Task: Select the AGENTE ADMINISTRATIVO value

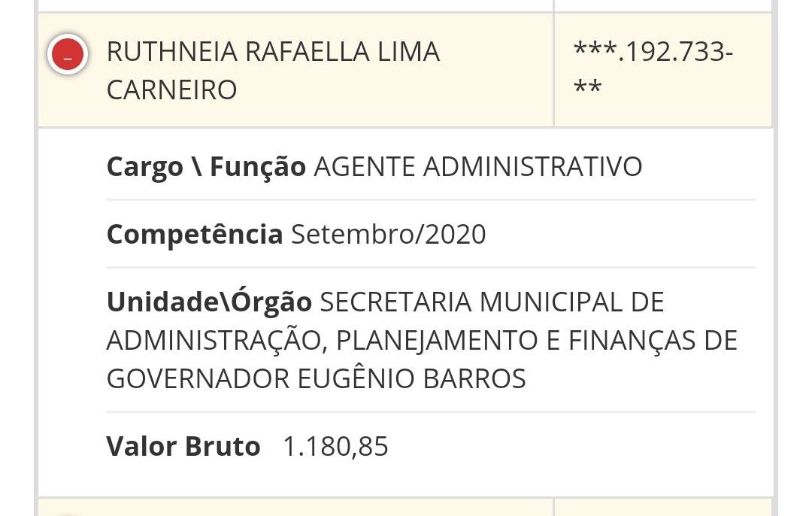Action: [x=478, y=167]
